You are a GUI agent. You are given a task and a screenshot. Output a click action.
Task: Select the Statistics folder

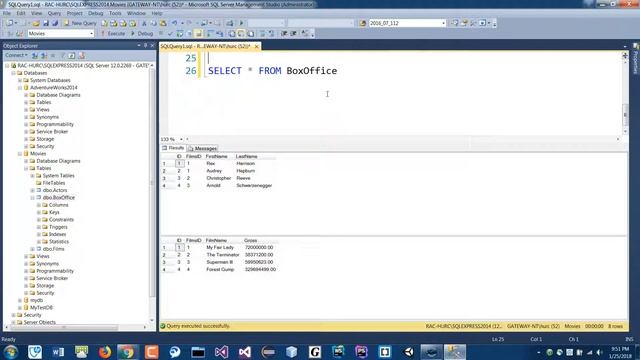click(x=59, y=242)
